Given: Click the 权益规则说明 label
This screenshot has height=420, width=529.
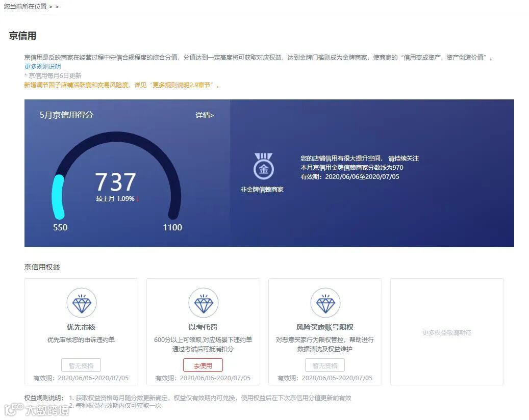Looking at the screenshot, I should click(x=43, y=398).
